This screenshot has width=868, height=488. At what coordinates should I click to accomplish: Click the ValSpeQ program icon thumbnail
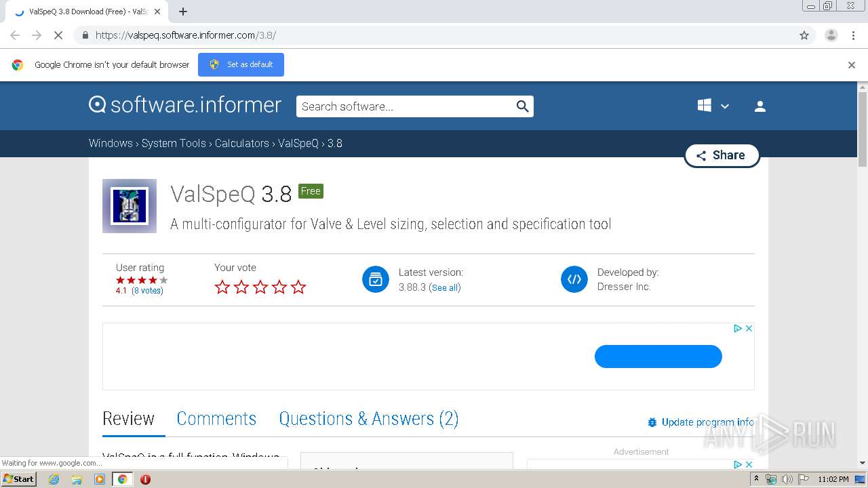coord(130,206)
